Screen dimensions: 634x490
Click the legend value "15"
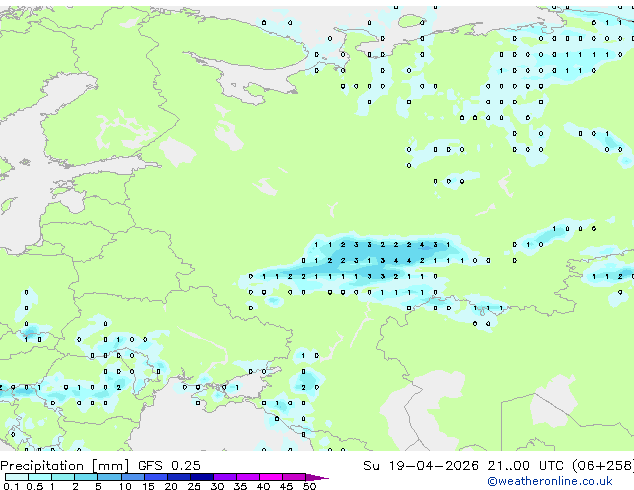(148, 486)
